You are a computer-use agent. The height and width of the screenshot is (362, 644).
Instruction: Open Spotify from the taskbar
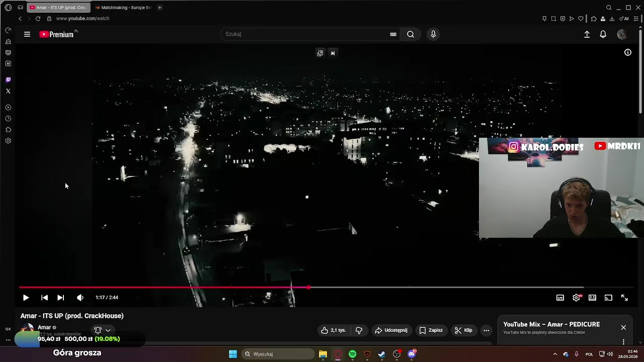pyautogui.click(x=352, y=354)
